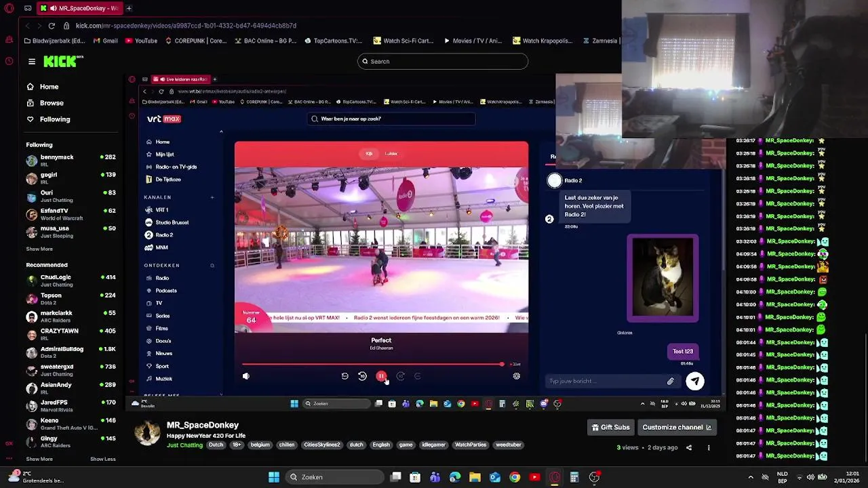Send chat message with paper plane button

694,381
